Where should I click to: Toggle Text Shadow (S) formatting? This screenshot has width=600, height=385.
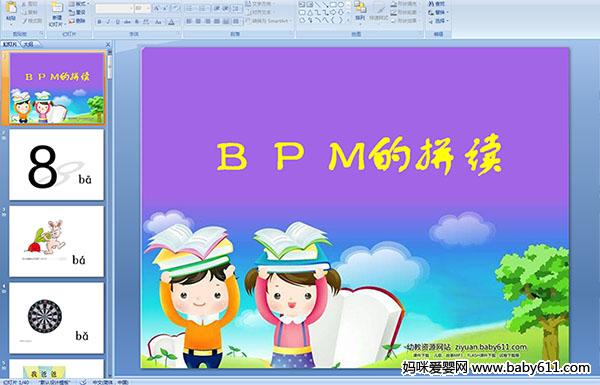137,22
